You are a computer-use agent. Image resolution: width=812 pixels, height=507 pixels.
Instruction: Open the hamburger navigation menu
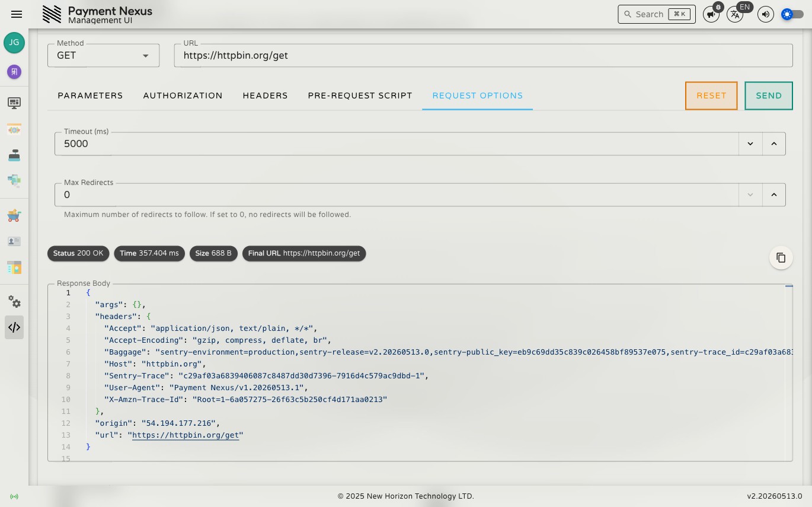coord(17,14)
